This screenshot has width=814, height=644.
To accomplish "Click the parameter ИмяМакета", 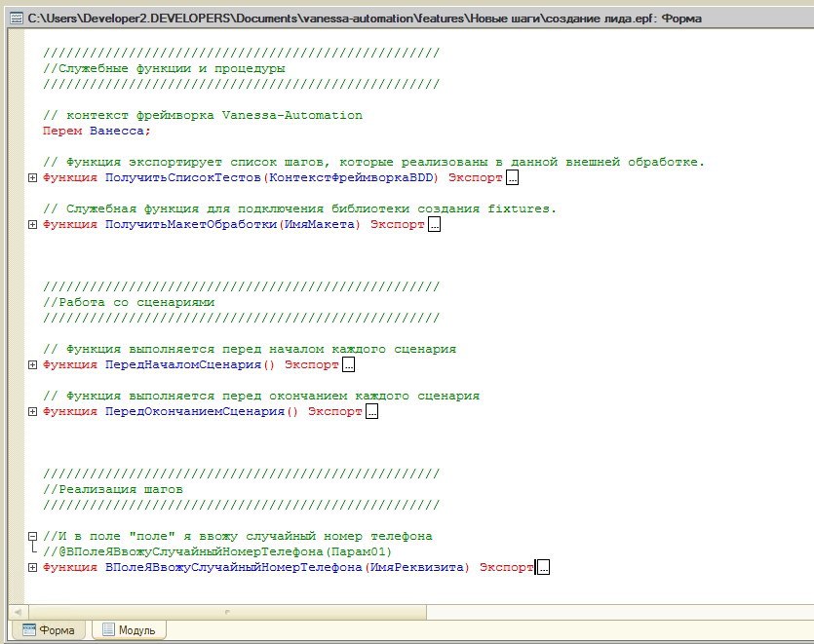I will (320, 224).
